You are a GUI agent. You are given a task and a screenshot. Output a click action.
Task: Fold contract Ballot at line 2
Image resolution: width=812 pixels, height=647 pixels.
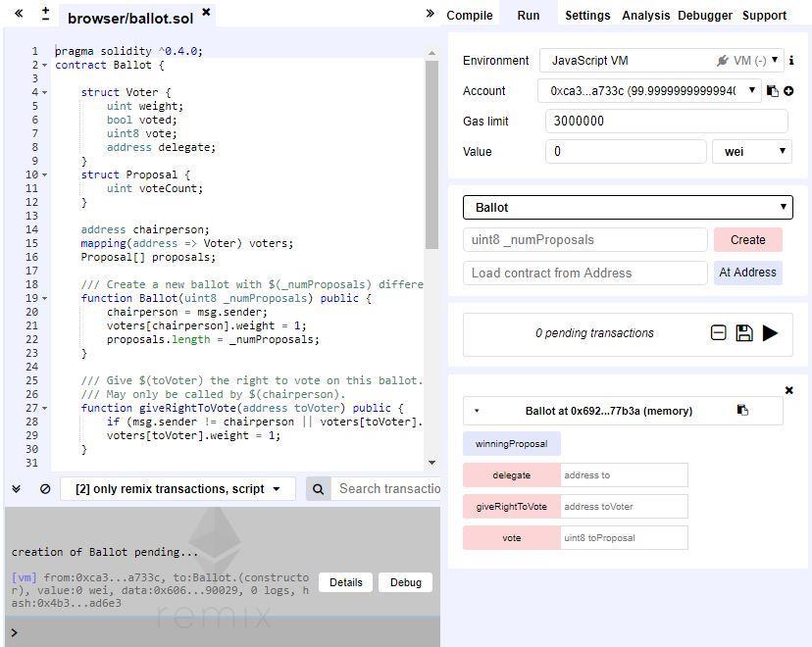pyautogui.click(x=44, y=66)
